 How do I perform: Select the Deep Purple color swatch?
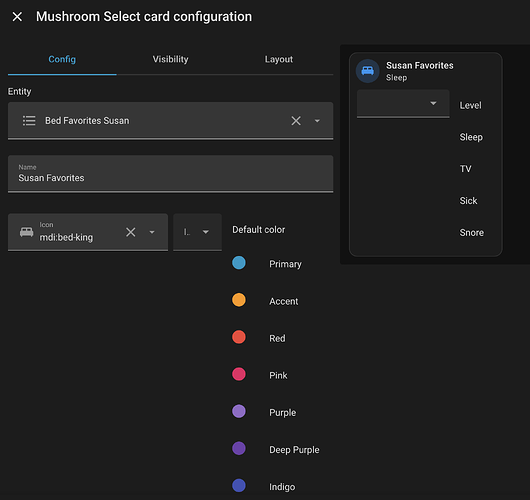pyautogui.click(x=239, y=449)
